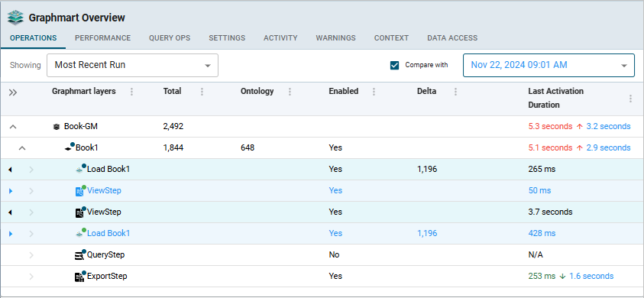Click the black ViewStep icon

80,212
